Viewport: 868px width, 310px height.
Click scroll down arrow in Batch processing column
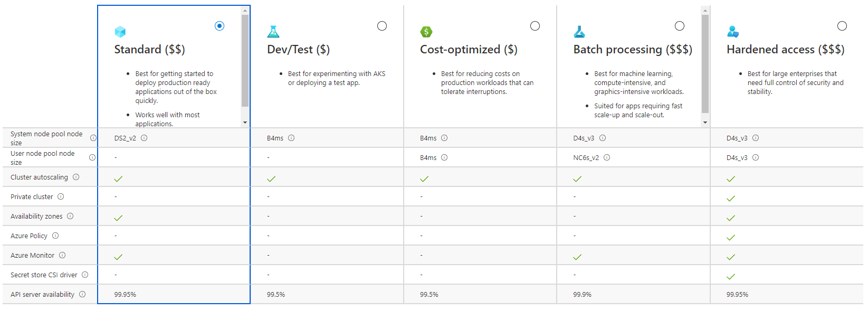705,123
